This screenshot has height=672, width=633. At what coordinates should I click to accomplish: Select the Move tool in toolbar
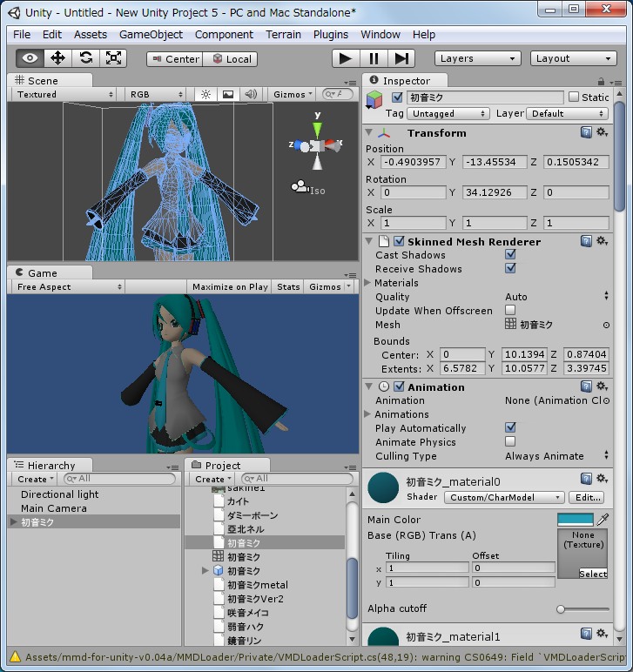(x=57, y=58)
